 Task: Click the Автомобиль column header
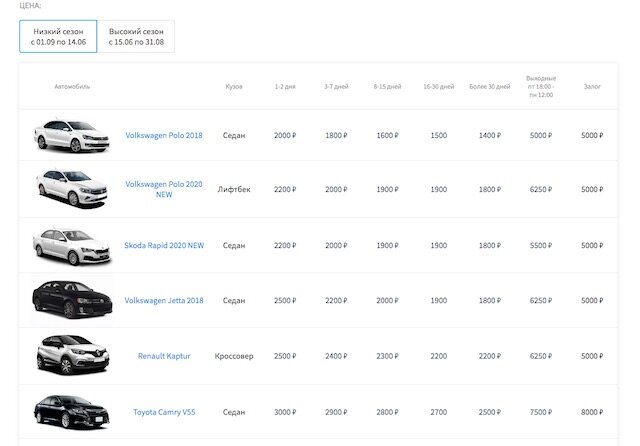[x=72, y=87]
